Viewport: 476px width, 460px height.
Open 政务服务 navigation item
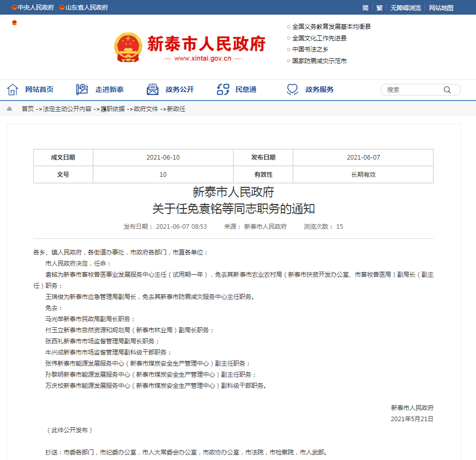(x=320, y=89)
